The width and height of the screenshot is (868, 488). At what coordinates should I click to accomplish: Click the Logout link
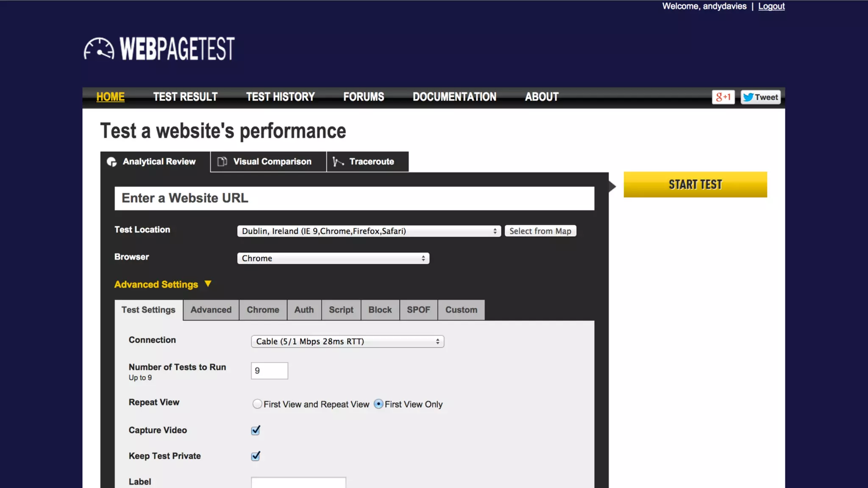(x=771, y=6)
